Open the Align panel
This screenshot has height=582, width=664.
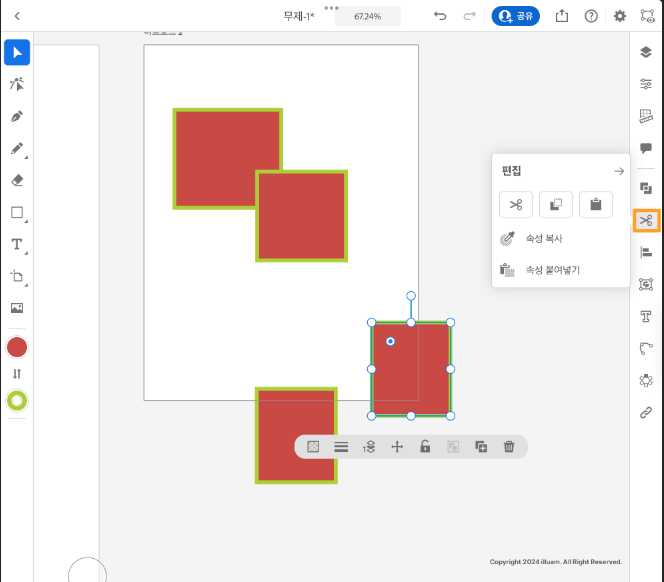(646, 252)
